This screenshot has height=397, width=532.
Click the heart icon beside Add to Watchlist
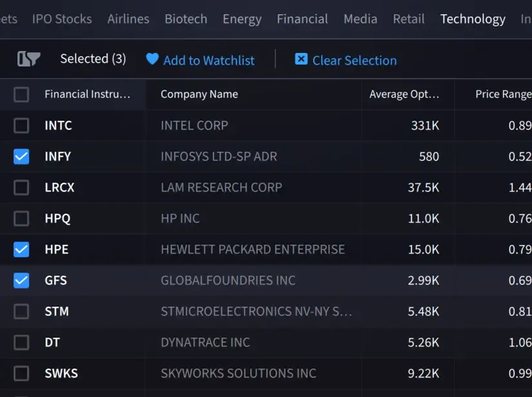click(x=152, y=59)
